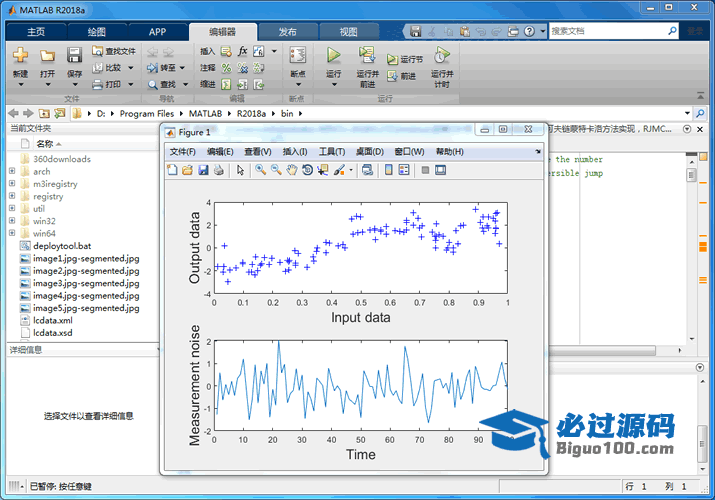Open the 打开 dropdown arrow
This screenshot has width=715, height=500.
pyautogui.click(x=47, y=84)
